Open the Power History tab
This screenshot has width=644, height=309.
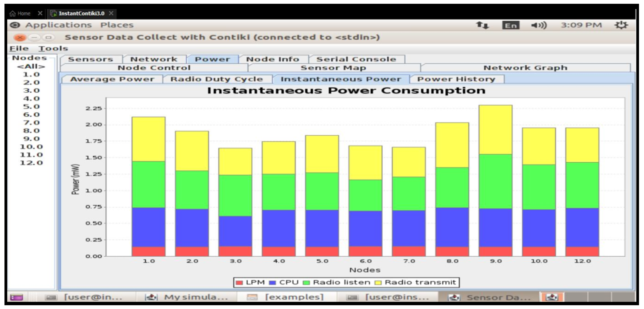[456, 79]
